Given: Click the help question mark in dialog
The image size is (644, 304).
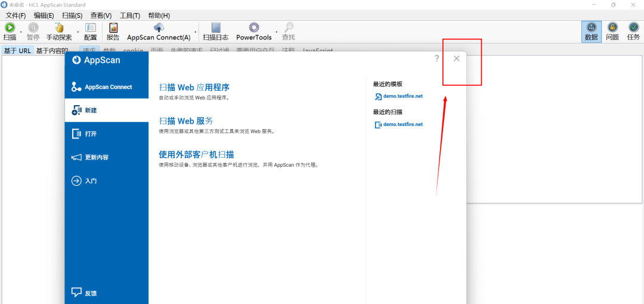Looking at the screenshot, I should pyautogui.click(x=437, y=59).
